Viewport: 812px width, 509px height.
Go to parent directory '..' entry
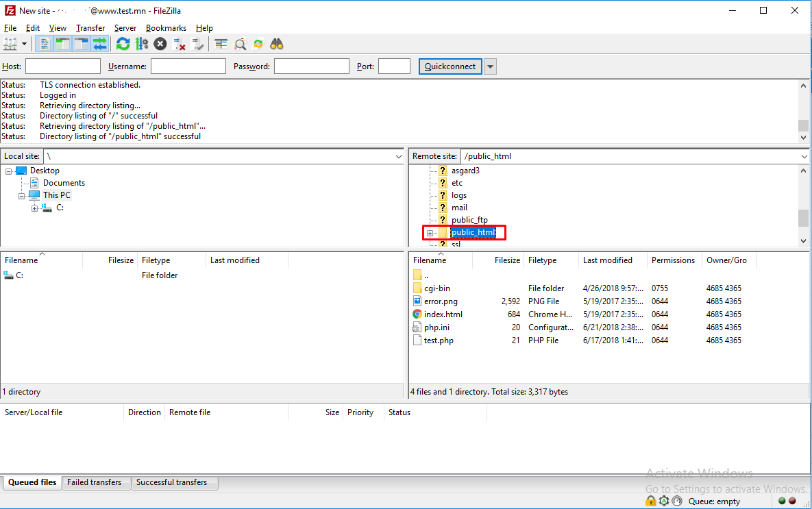(426, 275)
